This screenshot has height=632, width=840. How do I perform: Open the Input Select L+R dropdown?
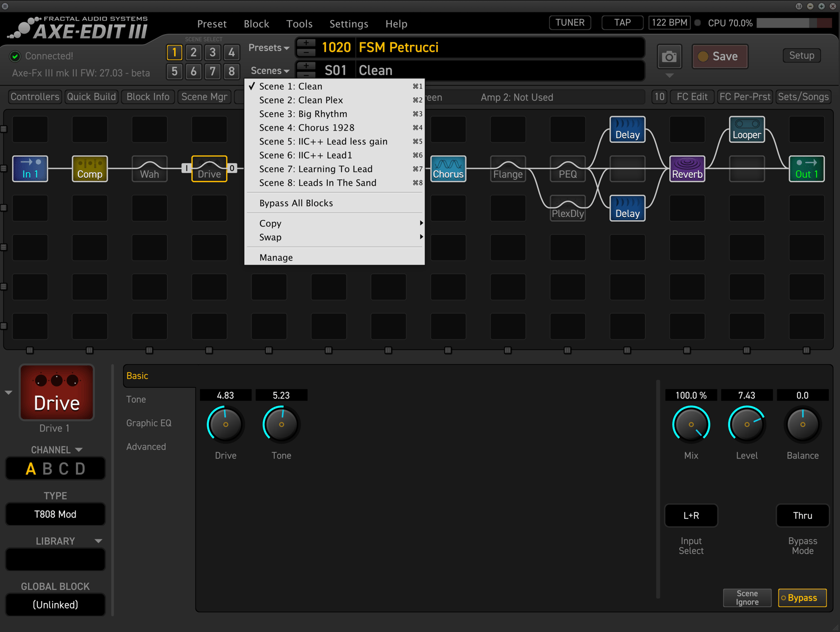point(691,515)
